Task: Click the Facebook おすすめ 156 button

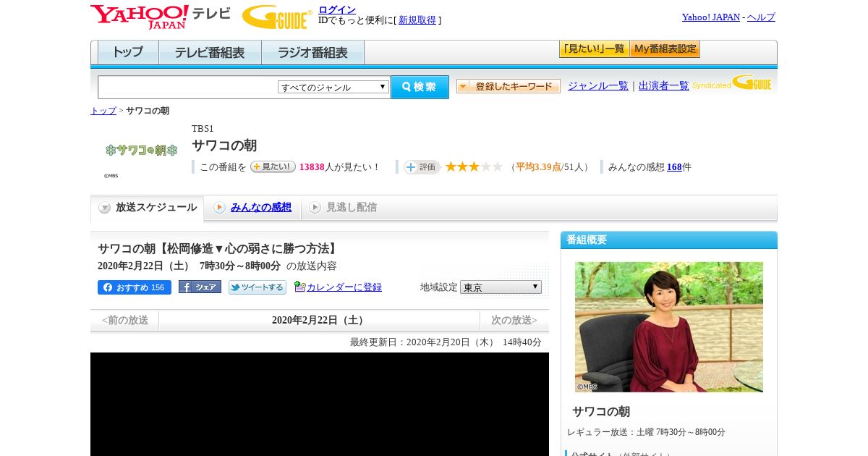Action: 135,287
